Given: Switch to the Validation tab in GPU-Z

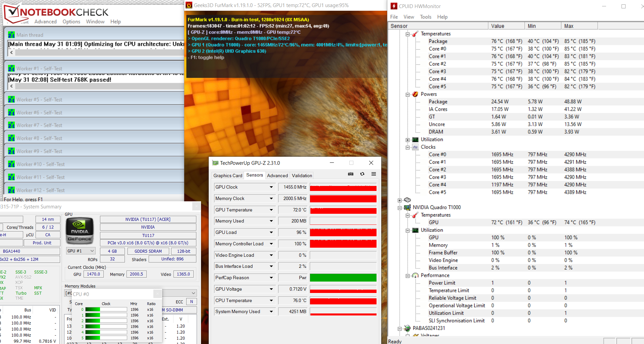Looking at the screenshot, I should (302, 176).
